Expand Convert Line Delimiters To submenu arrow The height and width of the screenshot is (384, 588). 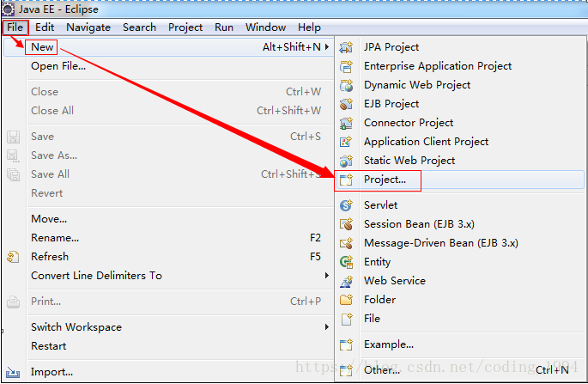click(327, 276)
